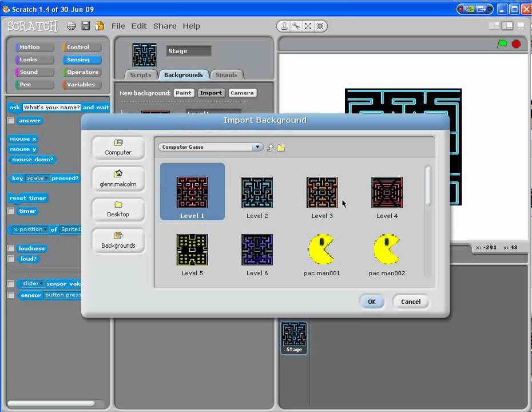Open the Backgrounds folder shortcut

tap(118, 240)
